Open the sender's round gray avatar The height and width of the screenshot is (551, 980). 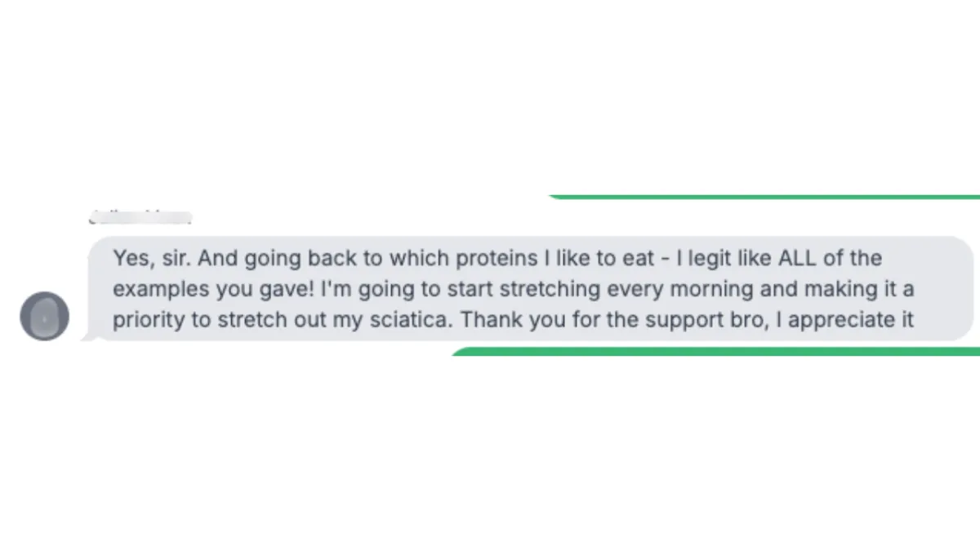click(44, 315)
